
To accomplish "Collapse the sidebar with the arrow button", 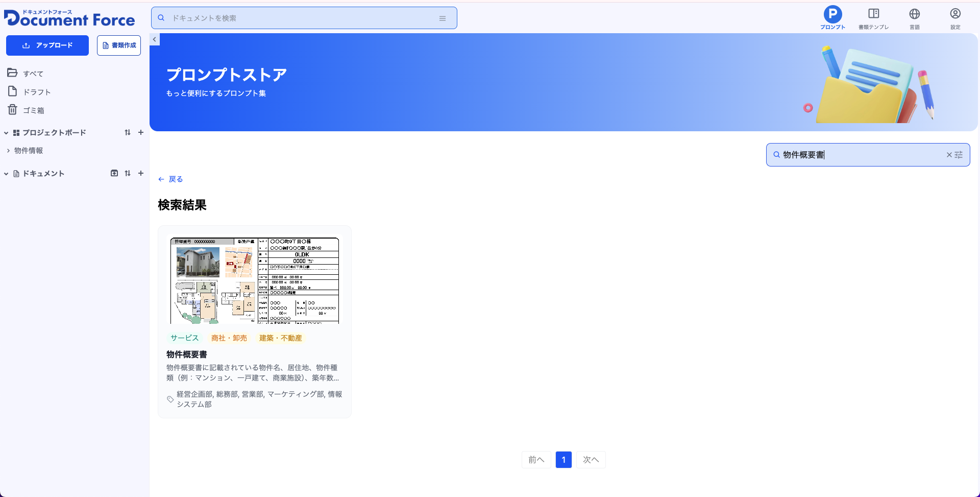I will pos(155,39).
